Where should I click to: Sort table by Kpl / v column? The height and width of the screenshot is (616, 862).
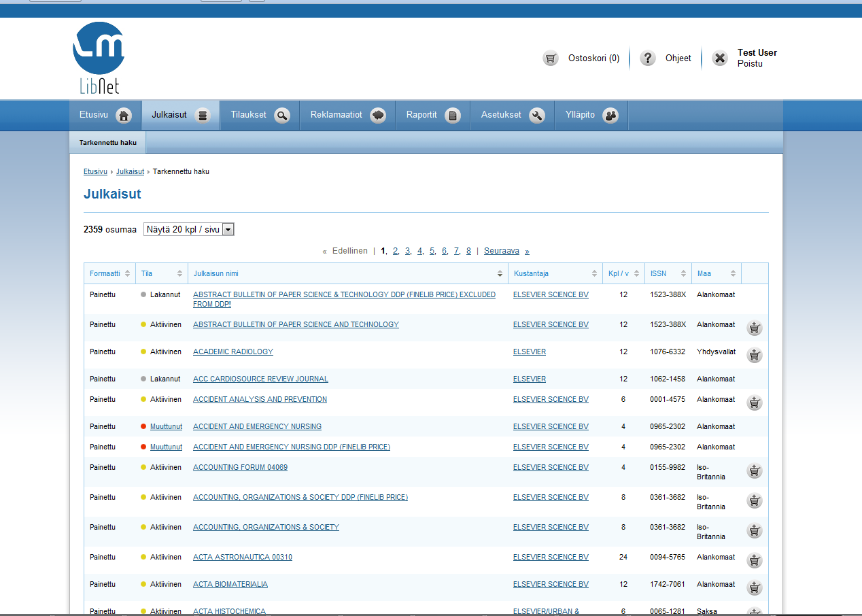pyautogui.click(x=624, y=273)
